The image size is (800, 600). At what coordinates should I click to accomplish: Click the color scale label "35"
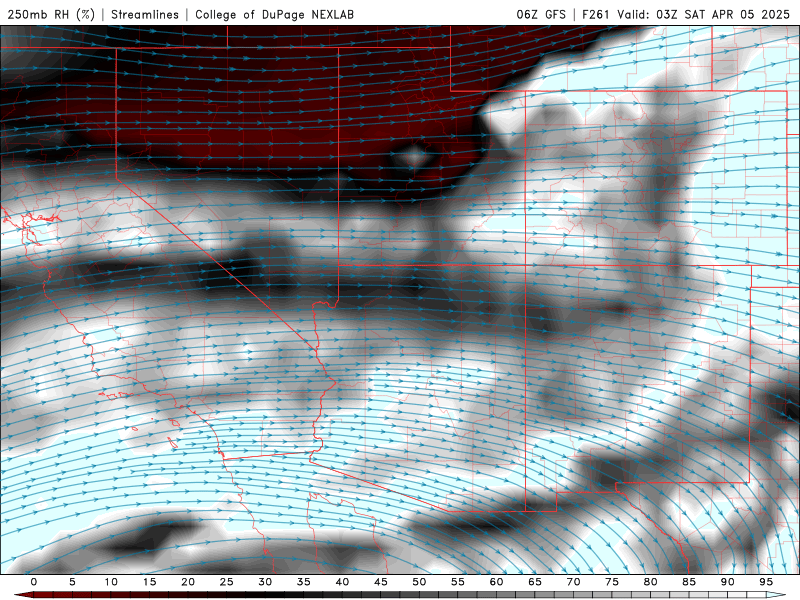pyautogui.click(x=304, y=582)
